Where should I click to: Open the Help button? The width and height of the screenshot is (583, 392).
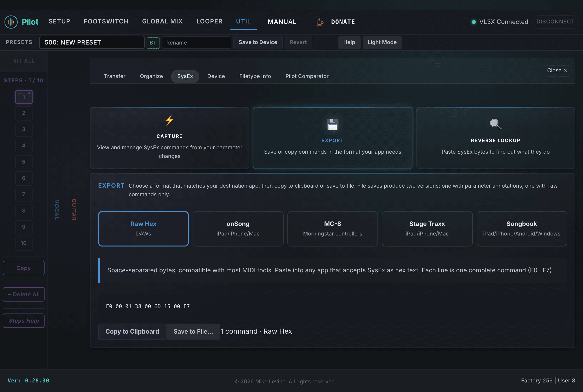tap(349, 42)
